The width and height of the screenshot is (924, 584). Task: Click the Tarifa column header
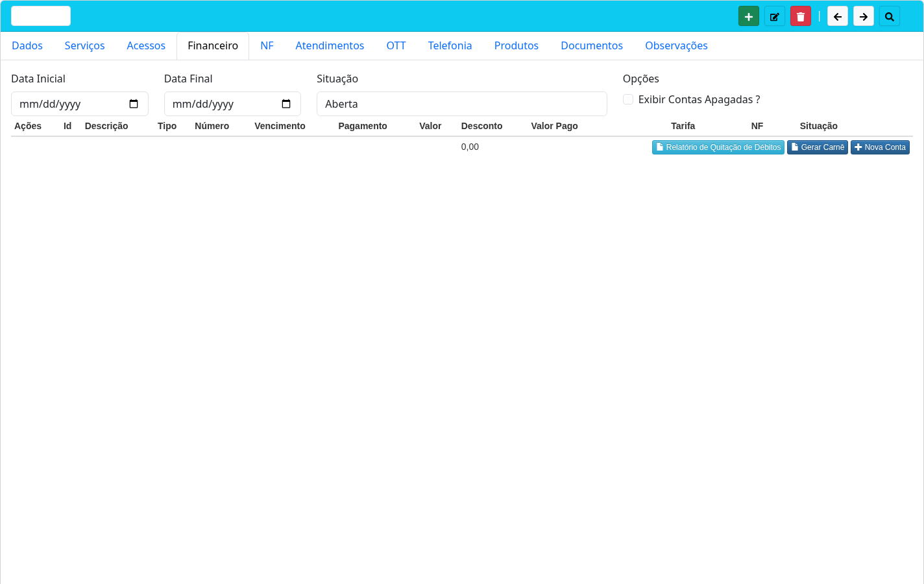click(x=683, y=126)
